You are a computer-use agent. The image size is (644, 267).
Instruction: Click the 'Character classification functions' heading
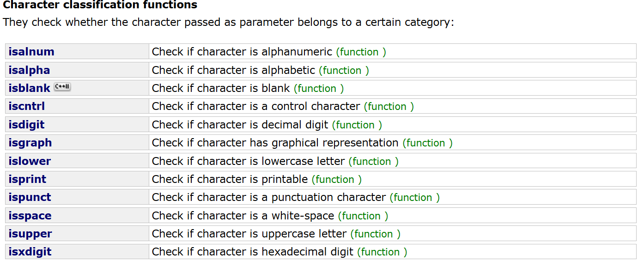(x=100, y=5)
